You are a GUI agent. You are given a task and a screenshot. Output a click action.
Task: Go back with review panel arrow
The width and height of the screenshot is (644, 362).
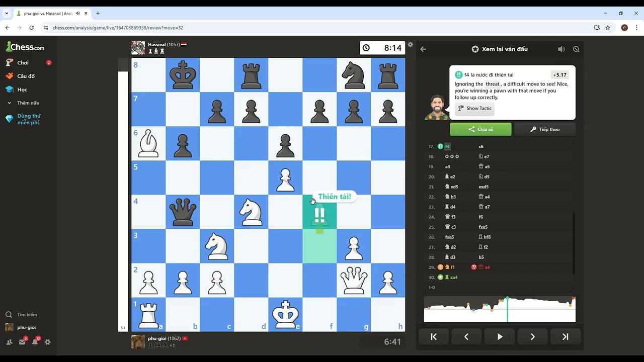pyautogui.click(x=423, y=49)
